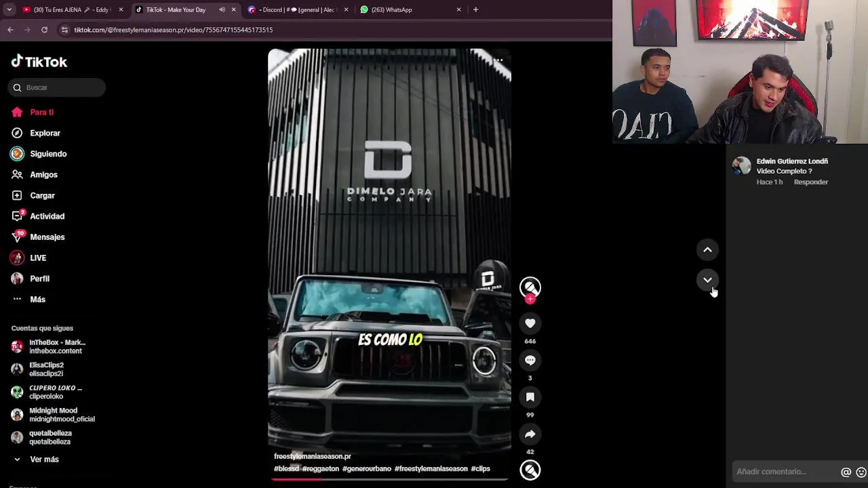
Task: Close the TikTok browser tab
Action: tap(234, 10)
